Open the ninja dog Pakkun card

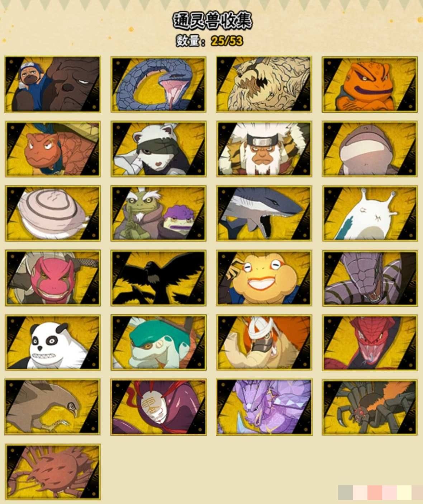tap(53, 84)
